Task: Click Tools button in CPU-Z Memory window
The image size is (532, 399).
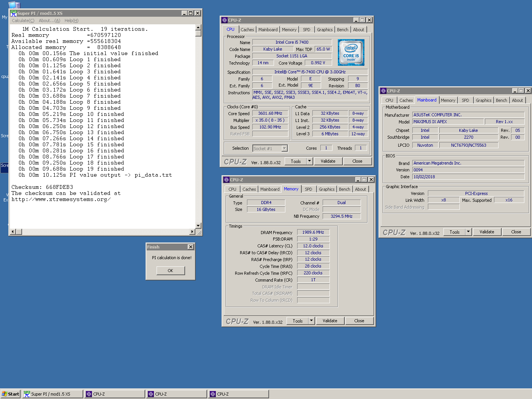Action: pos(298,321)
